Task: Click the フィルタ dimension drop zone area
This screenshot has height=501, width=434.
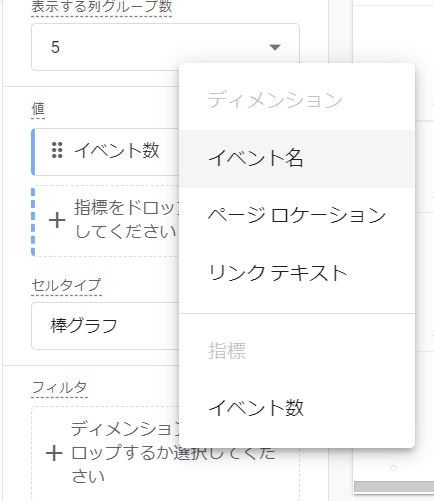Action: [x=165, y=453]
